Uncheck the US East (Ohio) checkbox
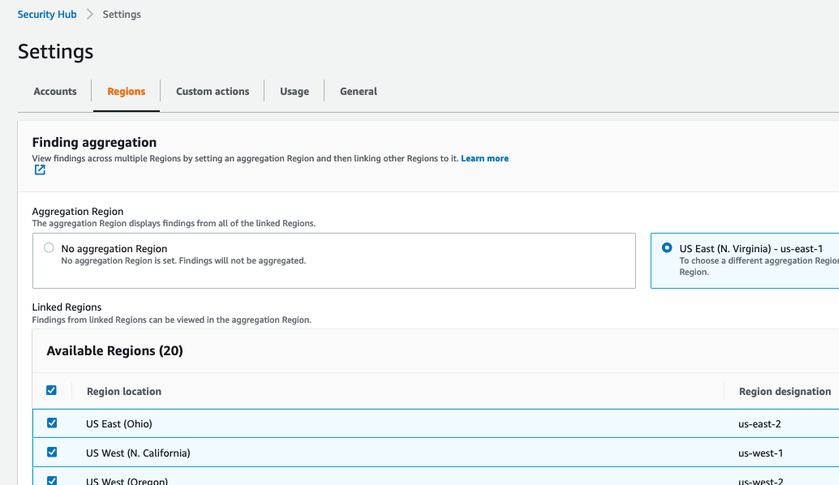Viewport: 839px width, 485px height. click(x=52, y=423)
